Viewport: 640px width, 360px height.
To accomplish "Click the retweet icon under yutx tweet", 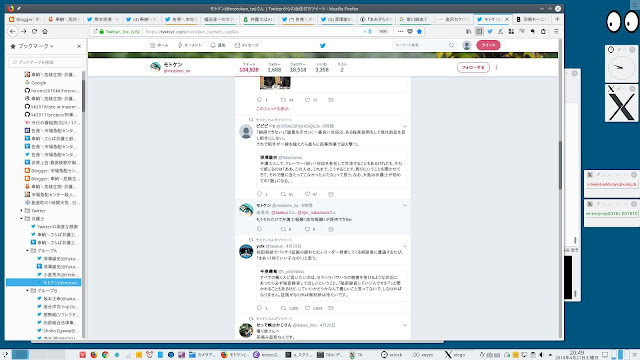I will click(283, 308).
